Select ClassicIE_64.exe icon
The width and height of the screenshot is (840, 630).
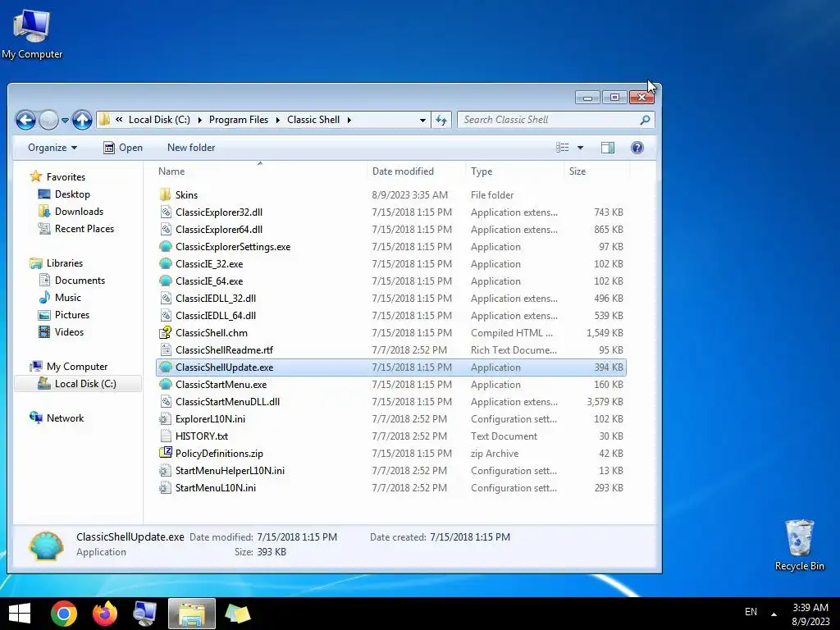(166, 281)
